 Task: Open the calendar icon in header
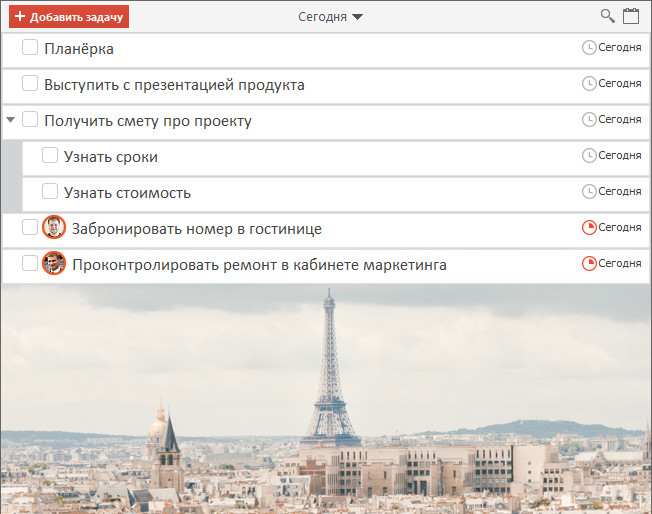tap(631, 16)
